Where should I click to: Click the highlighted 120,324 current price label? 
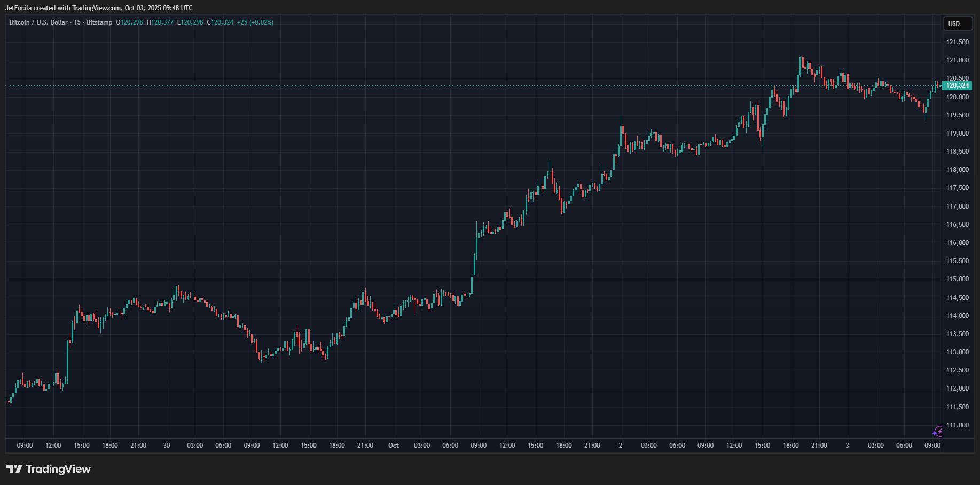958,85
